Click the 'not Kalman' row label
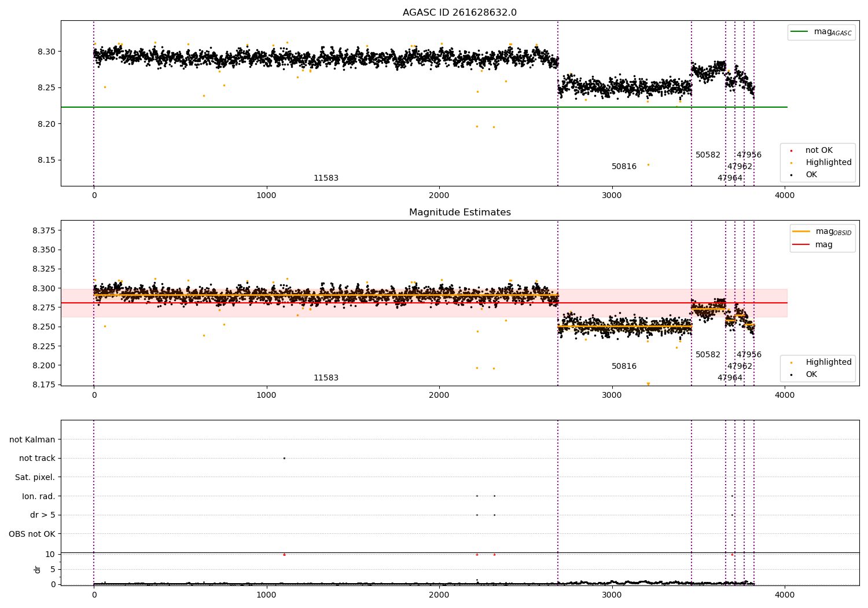Screen dimensions: 868x608 click(x=32, y=439)
